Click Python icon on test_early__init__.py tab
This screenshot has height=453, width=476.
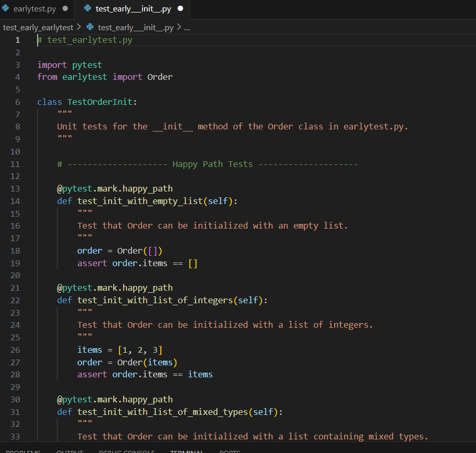click(88, 8)
